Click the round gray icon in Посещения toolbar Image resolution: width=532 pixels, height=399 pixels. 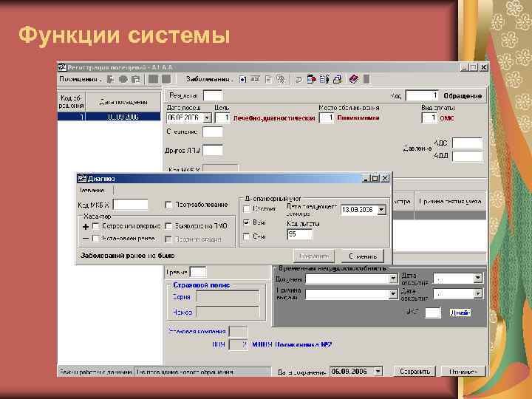tap(123, 79)
